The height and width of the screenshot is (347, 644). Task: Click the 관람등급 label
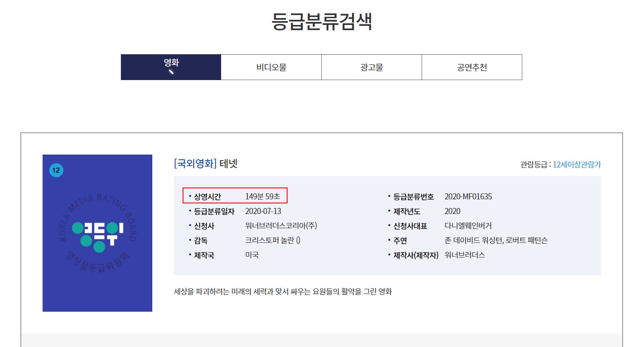(x=533, y=164)
